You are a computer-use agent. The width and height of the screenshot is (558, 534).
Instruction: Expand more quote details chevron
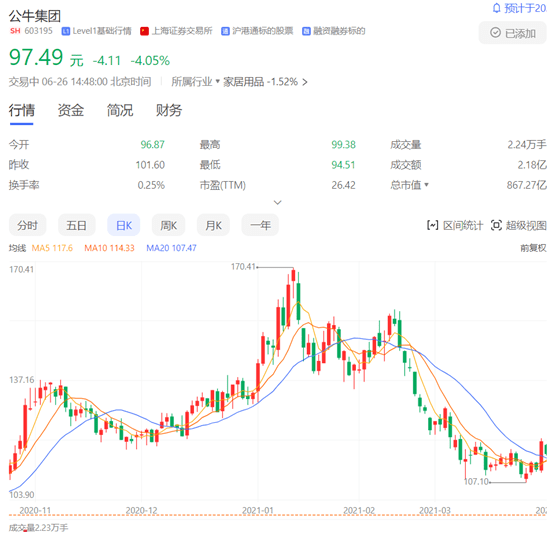(x=278, y=202)
